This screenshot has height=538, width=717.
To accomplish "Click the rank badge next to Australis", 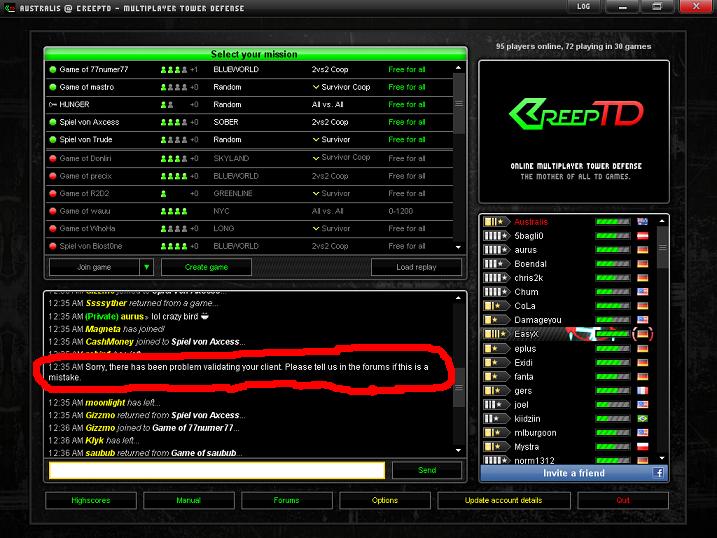I will click(x=496, y=222).
